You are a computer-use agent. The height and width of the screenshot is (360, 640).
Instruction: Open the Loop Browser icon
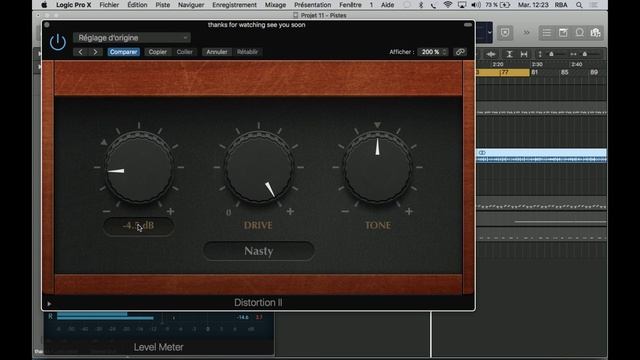579,33
